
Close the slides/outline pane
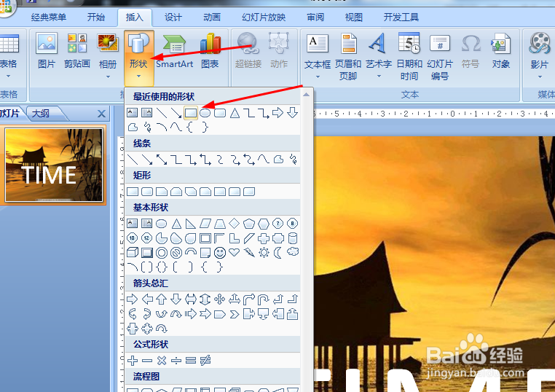point(101,114)
